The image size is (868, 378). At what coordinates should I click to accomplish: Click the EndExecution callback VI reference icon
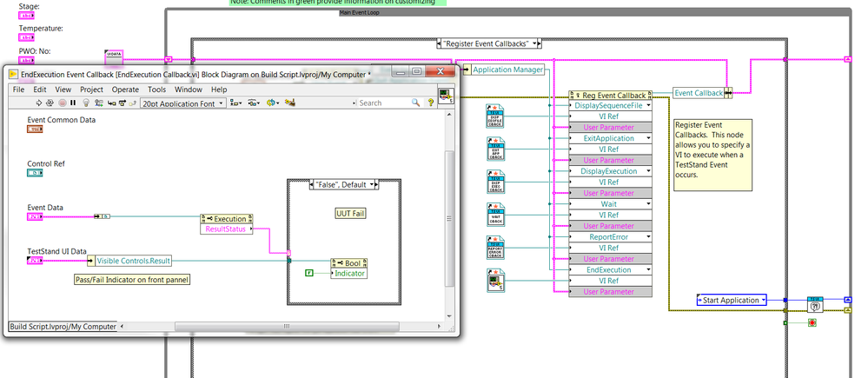tap(495, 281)
